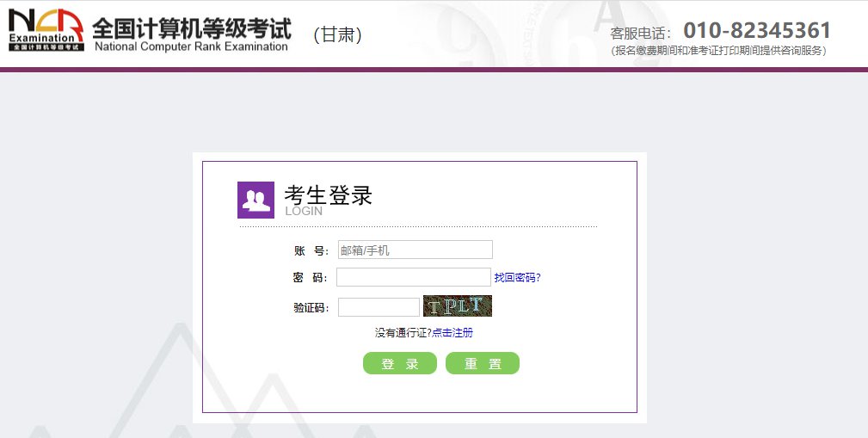Open the 找回密码? recovery link

coord(517,278)
